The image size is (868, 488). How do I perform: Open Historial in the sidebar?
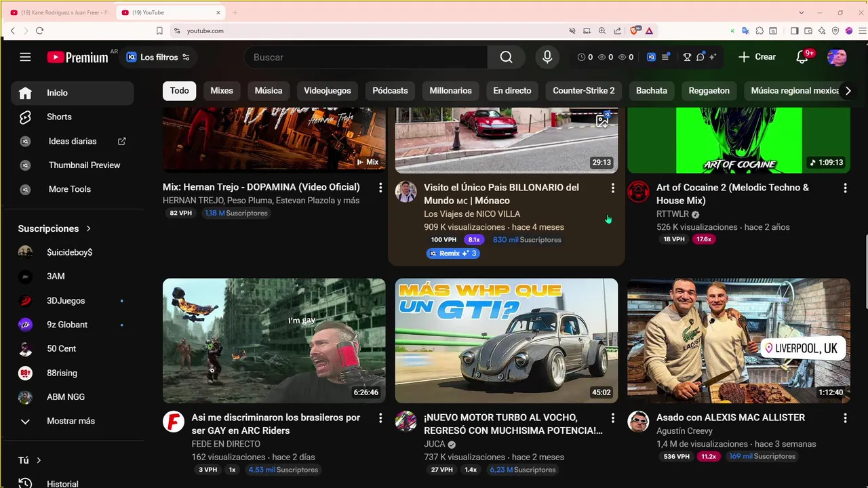[x=73, y=483]
